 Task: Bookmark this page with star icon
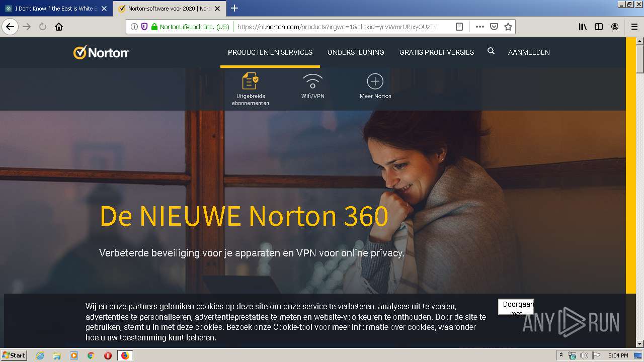tap(508, 27)
